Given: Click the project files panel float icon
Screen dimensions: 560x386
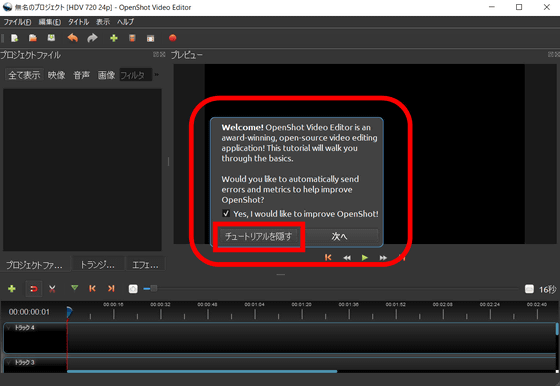Looking at the screenshot, I should (x=156, y=54).
